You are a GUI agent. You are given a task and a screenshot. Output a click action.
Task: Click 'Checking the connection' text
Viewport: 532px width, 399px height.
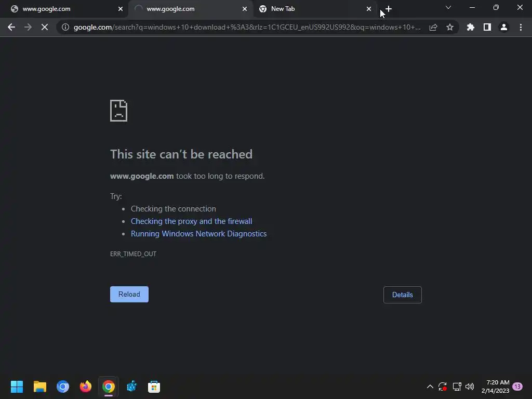click(x=174, y=209)
